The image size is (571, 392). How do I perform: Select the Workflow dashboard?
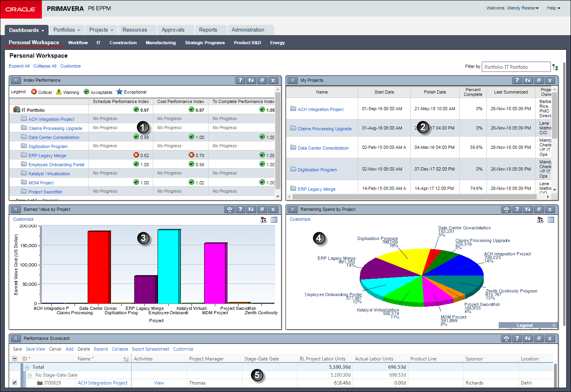pos(78,43)
